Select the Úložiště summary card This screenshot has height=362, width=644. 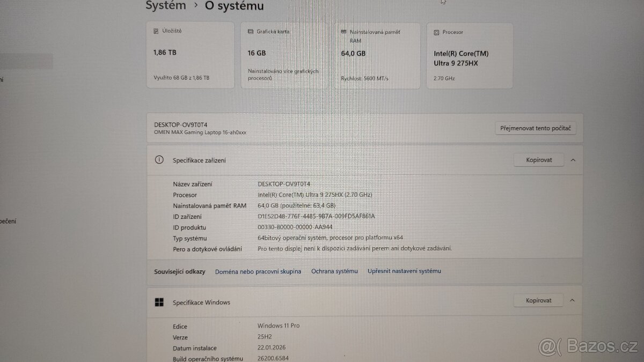pos(191,55)
